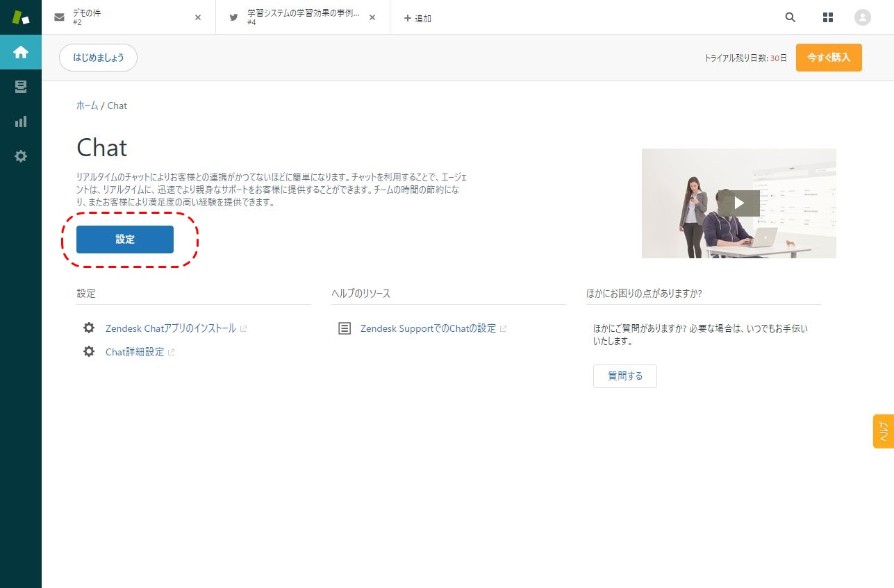Close the 学習システム tab
Image resolution: width=894 pixels, height=588 pixels.
click(x=372, y=17)
